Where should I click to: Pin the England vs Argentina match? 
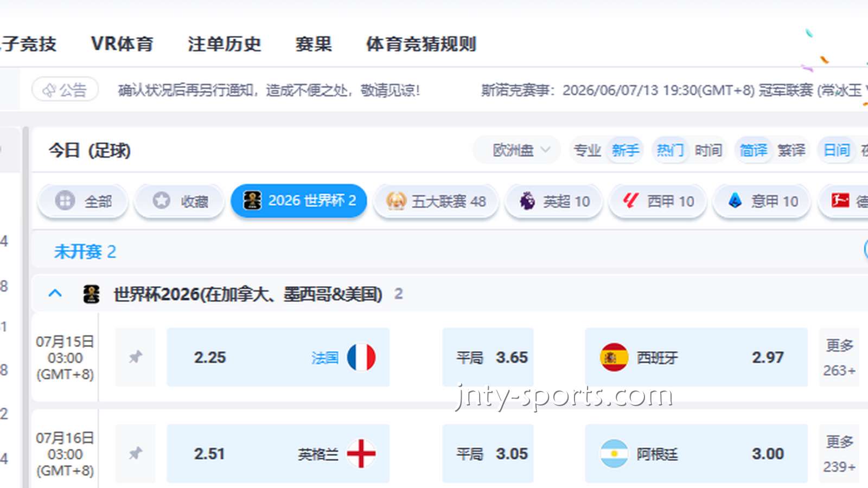135,453
